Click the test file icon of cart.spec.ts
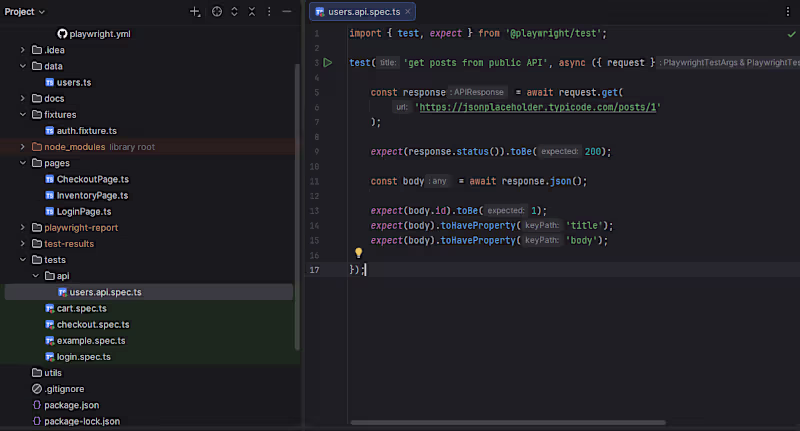This screenshot has width=800, height=431. pos(49,309)
